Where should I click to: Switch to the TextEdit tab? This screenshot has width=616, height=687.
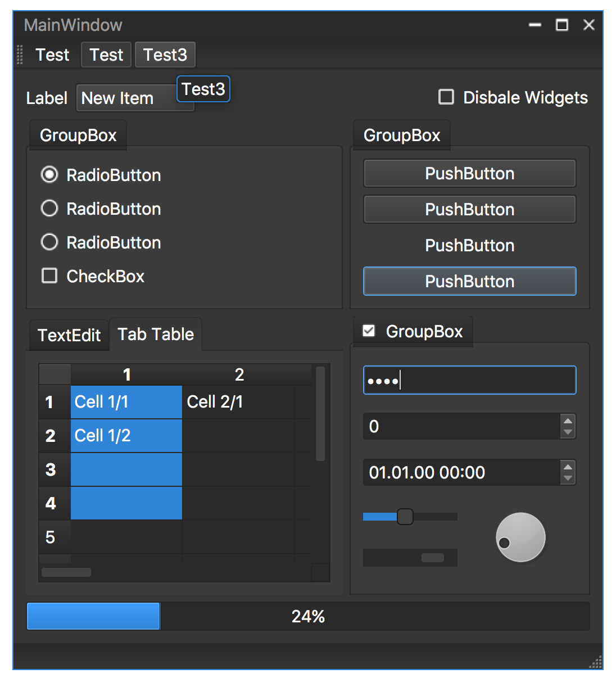click(69, 335)
